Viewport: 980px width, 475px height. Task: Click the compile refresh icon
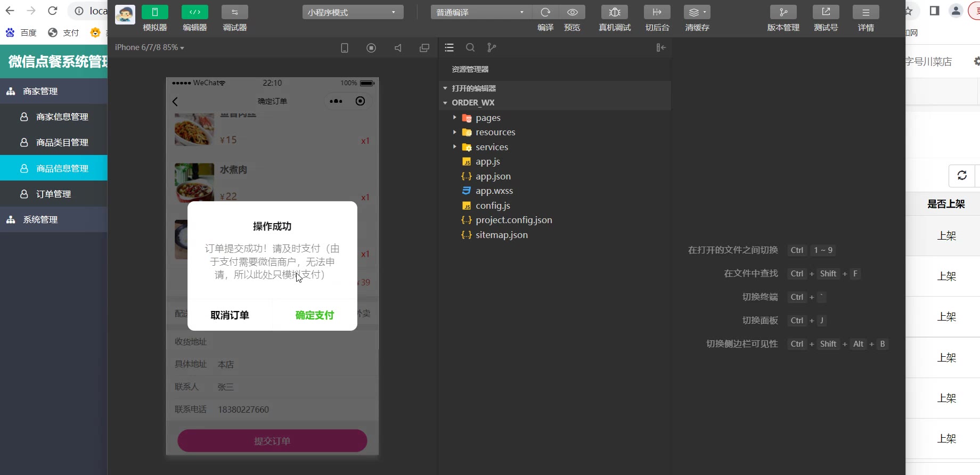(545, 12)
